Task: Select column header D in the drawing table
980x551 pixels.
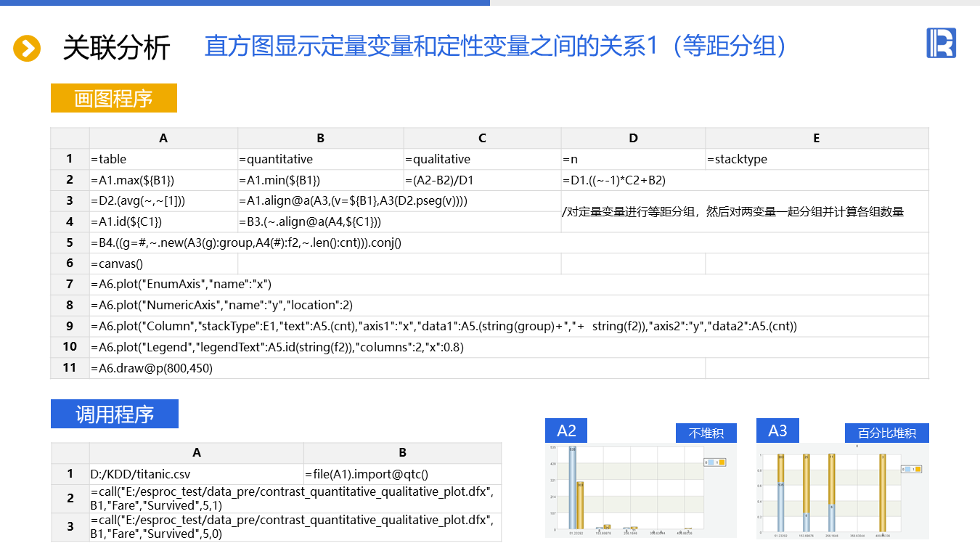Action: (x=633, y=139)
